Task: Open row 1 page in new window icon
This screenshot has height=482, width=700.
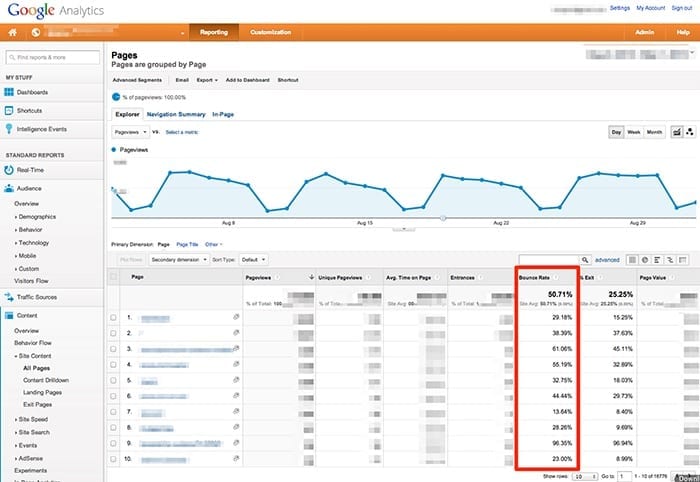Action: [236, 317]
